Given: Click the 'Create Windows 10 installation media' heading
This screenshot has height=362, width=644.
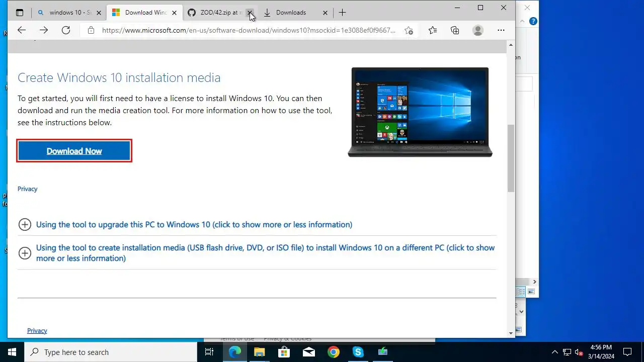Looking at the screenshot, I should coord(119,77).
